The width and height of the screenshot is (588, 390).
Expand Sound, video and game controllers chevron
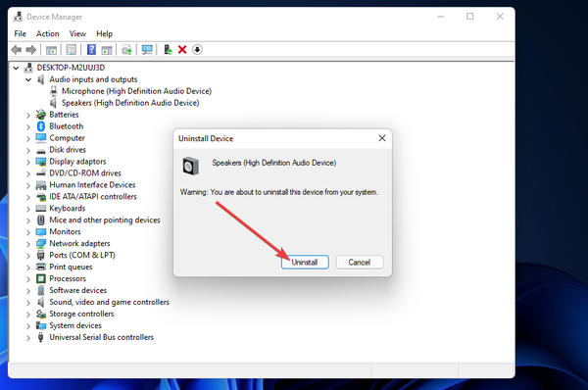click(28, 303)
